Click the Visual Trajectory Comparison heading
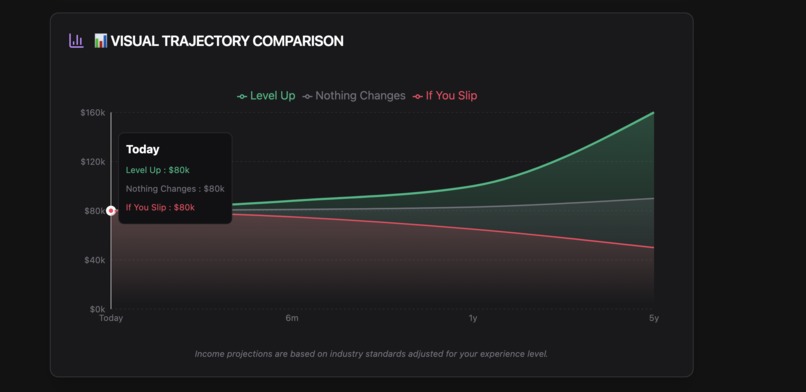The image size is (806, 392). (227, 41)
